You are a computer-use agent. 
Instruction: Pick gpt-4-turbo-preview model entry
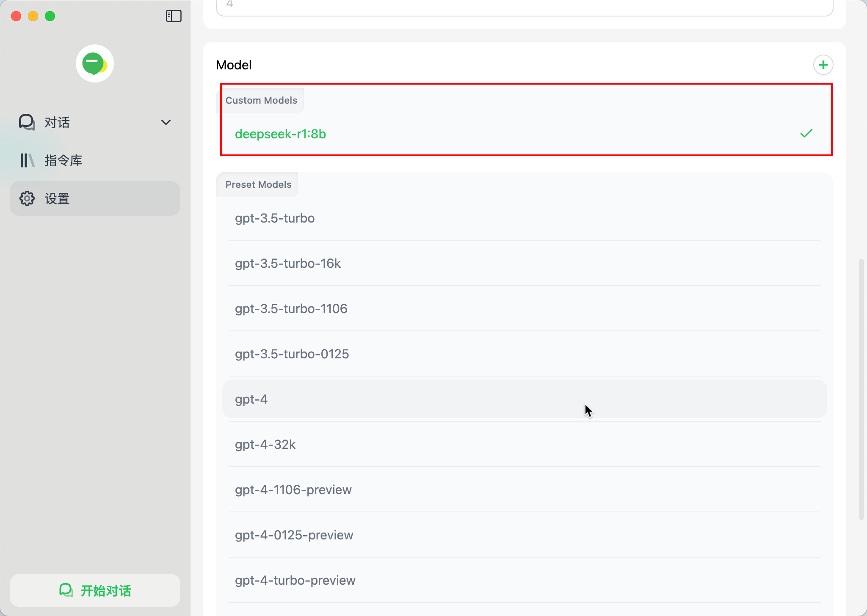(295, 580)
